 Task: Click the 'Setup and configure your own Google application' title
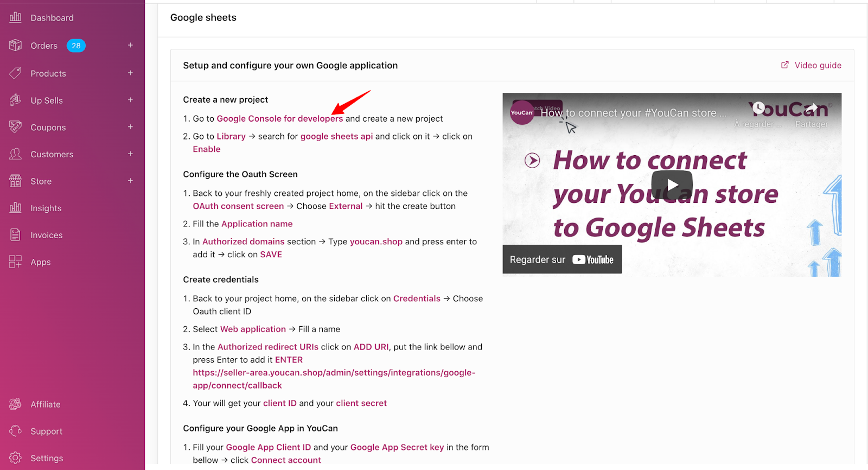[290, 65]
